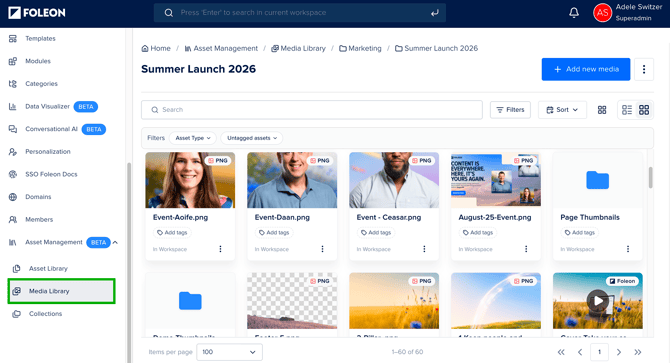Open the Sort dropdown
670x363 pixels.
coord(562,110)
